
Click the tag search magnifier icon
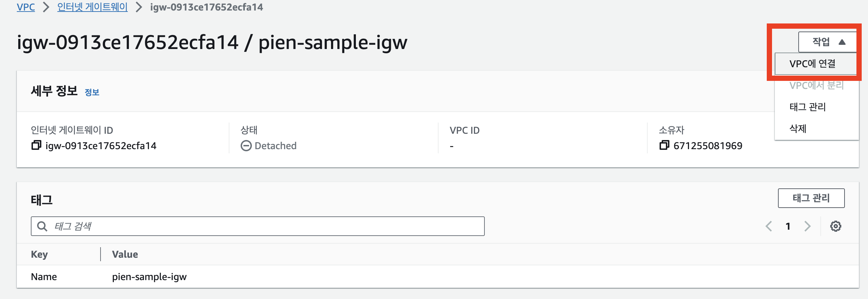42,226
